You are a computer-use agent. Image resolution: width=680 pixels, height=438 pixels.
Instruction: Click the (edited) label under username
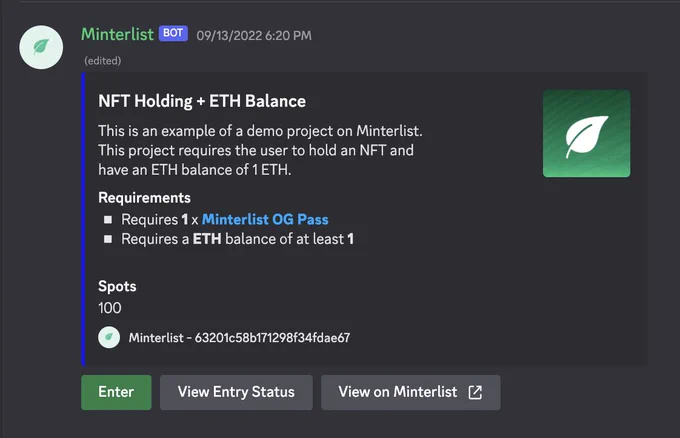coord(103,61)
